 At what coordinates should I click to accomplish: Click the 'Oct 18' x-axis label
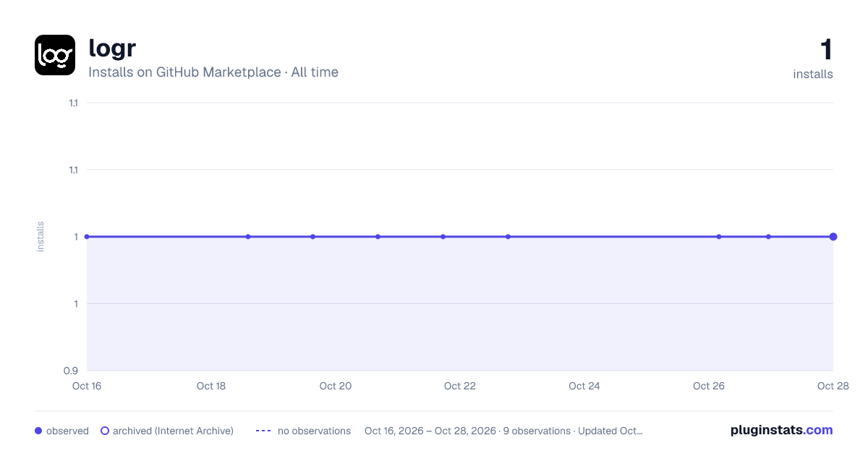click(211, 386)
